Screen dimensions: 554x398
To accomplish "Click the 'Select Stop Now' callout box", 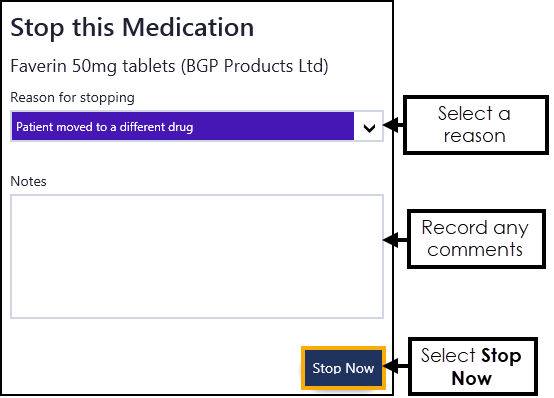I will coord(472,366).
